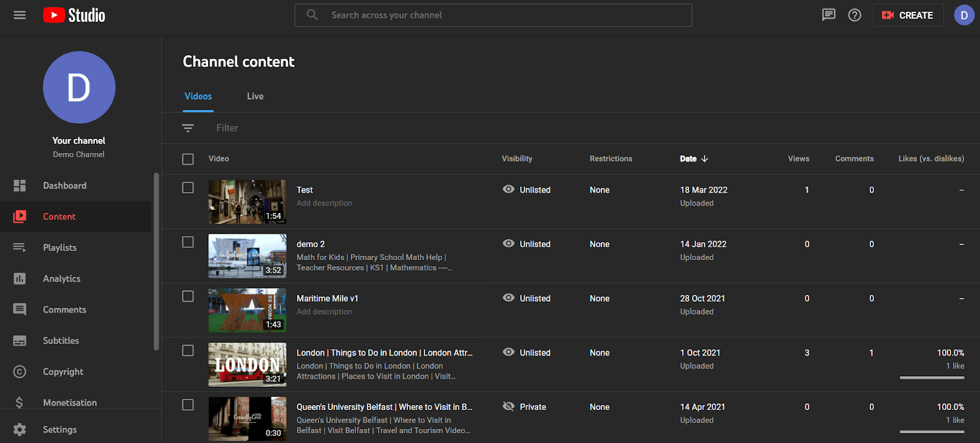
Task: Click the Settings gear icon
Action: click(x=20, y=430)
